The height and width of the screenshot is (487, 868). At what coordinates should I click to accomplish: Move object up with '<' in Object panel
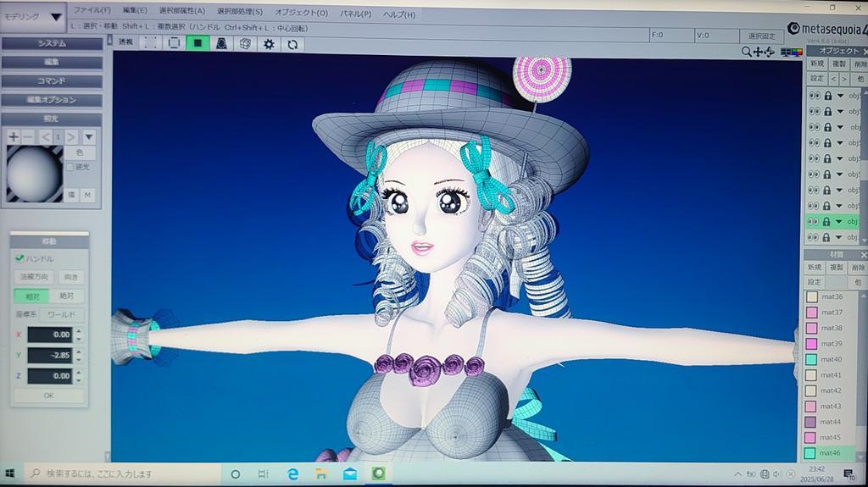coord(834,79)
